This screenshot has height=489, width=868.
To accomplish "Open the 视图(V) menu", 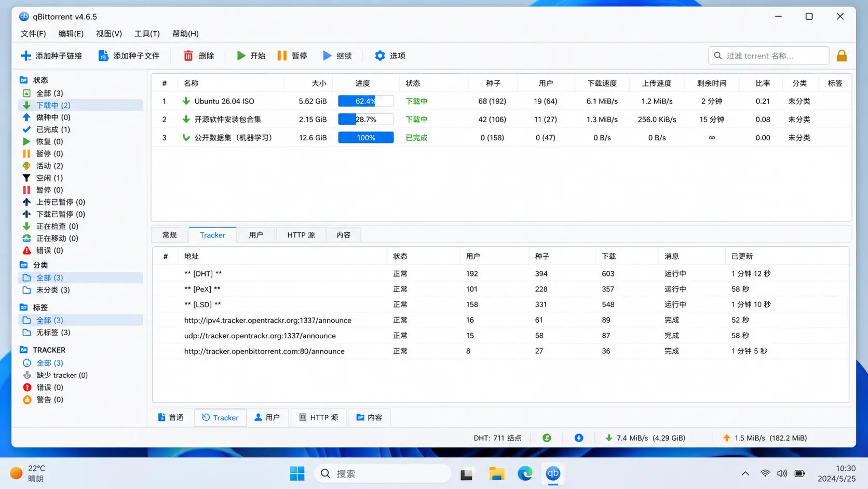I will tap(109, 33).
